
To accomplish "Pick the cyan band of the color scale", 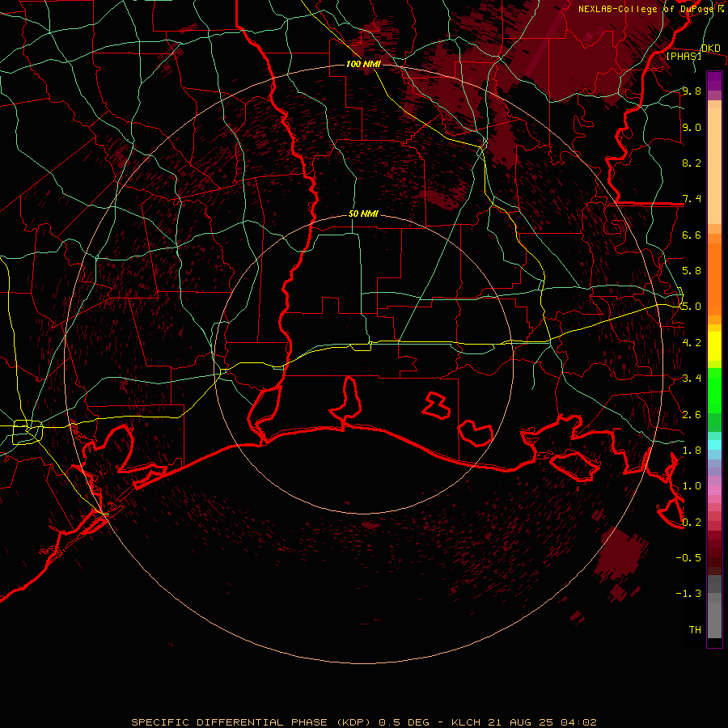I will click(714, 445).
